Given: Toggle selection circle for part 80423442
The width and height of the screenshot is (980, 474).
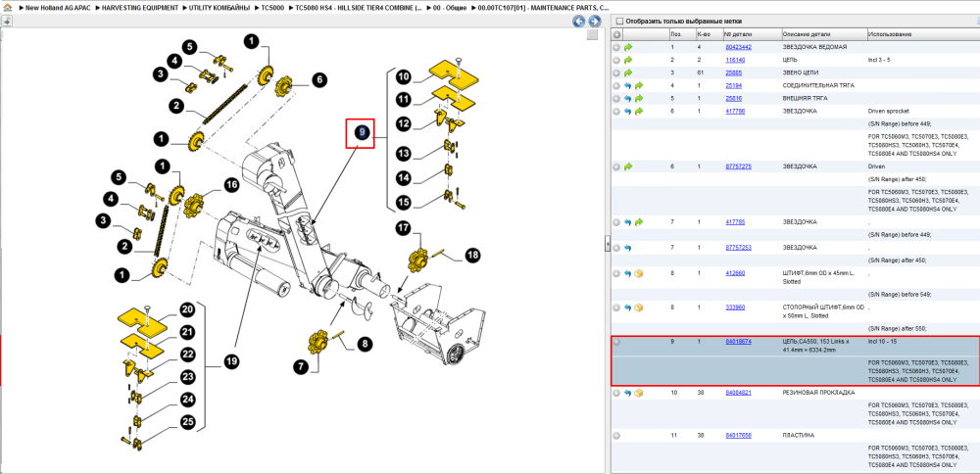Looking at the screenshot, I should (616, 47).
